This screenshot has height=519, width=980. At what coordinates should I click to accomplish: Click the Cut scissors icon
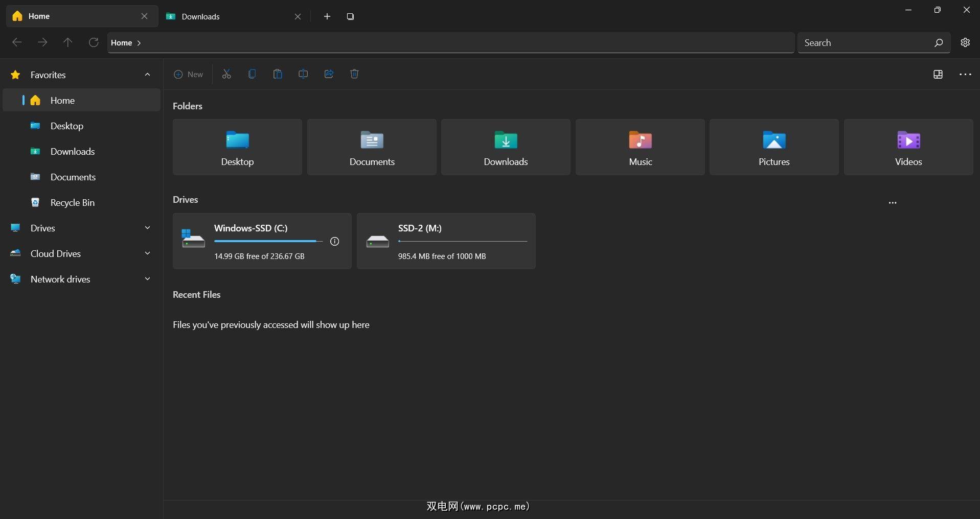pyautogui.click(x=226, y=74)
